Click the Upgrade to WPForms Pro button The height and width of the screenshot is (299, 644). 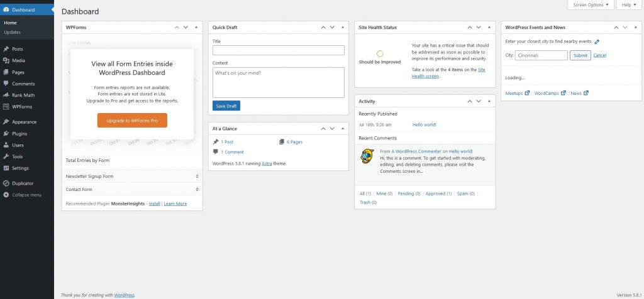click(132, 121)
